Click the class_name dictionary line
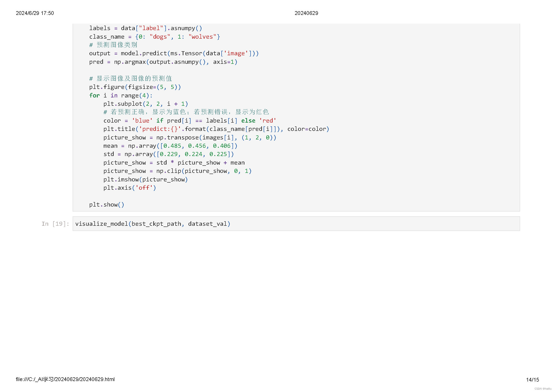555x392 pixels. point(154,37)
